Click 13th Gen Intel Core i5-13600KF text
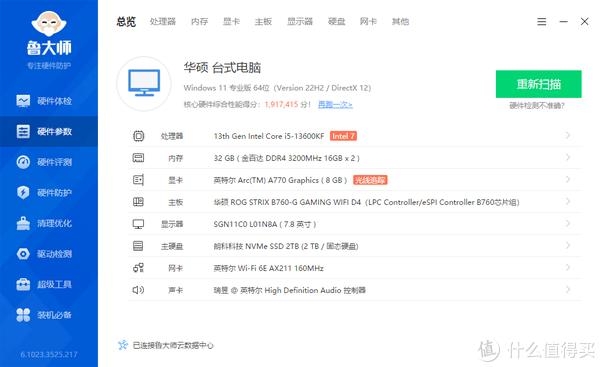The height and width of the screenshot is (367, 600). [269, 136]
